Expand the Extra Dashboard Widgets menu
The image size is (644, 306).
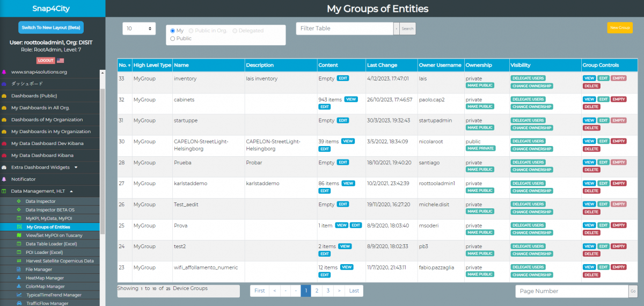click(76, 167)
